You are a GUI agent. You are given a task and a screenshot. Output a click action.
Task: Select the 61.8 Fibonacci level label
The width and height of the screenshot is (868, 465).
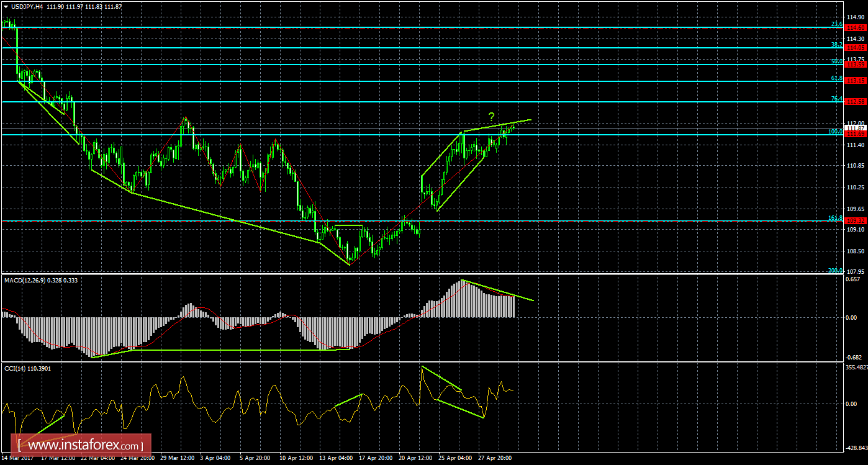click(836, 78)
